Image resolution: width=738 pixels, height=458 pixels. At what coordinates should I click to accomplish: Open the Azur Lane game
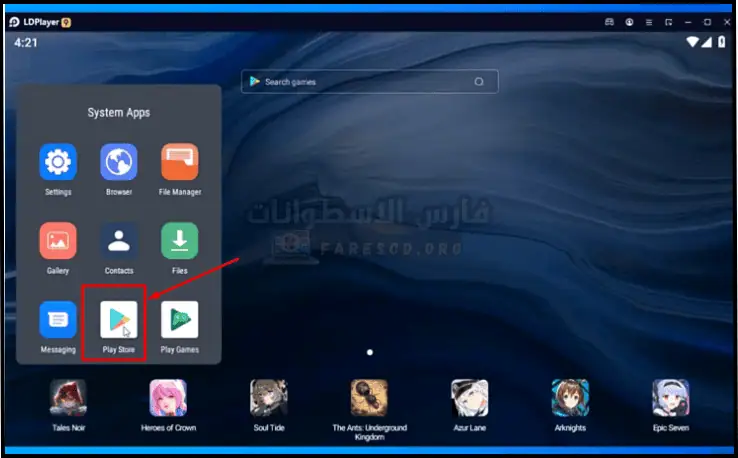pyautogui.click(x=469, y=398)
